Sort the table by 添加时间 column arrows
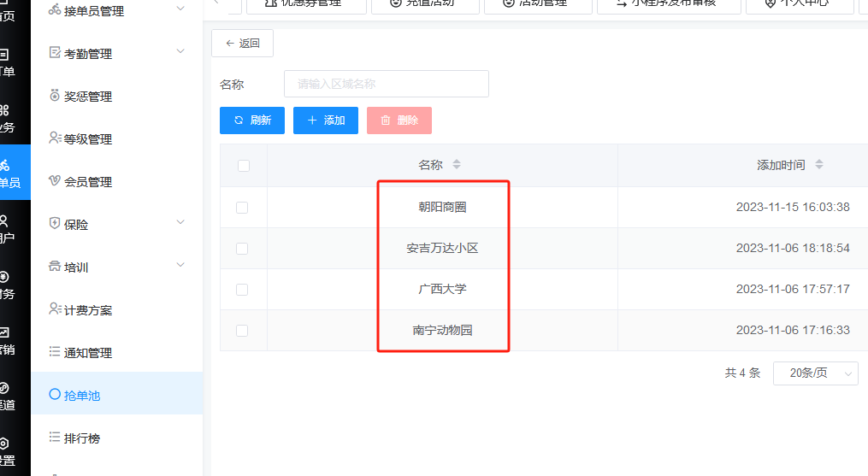The image size is (868, 476). tap(819, 164)
